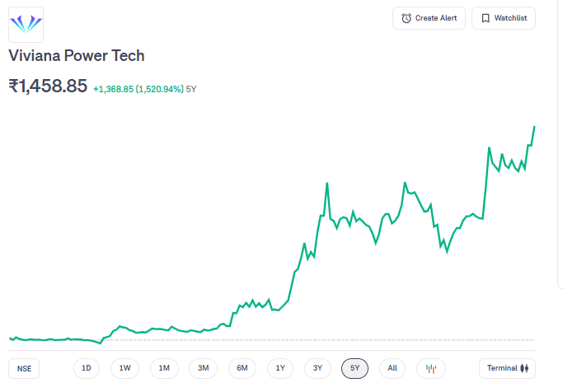
Task: Select the NSE exchange button
Action: coord(24,368)
